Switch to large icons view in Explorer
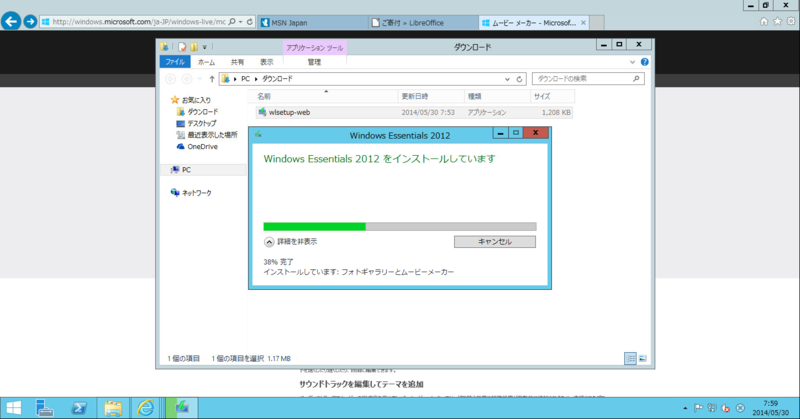Image resolution: width=800 pixels, height=419 pixels. pyautogui.click(x=643, y=359)
